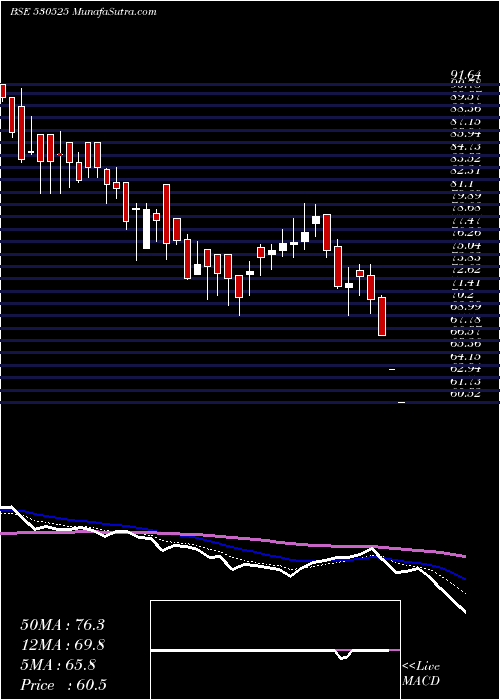This screenshot has width=500, height=700.
Task: Click the 64.15 price axis label
Action: click(465, 357)
